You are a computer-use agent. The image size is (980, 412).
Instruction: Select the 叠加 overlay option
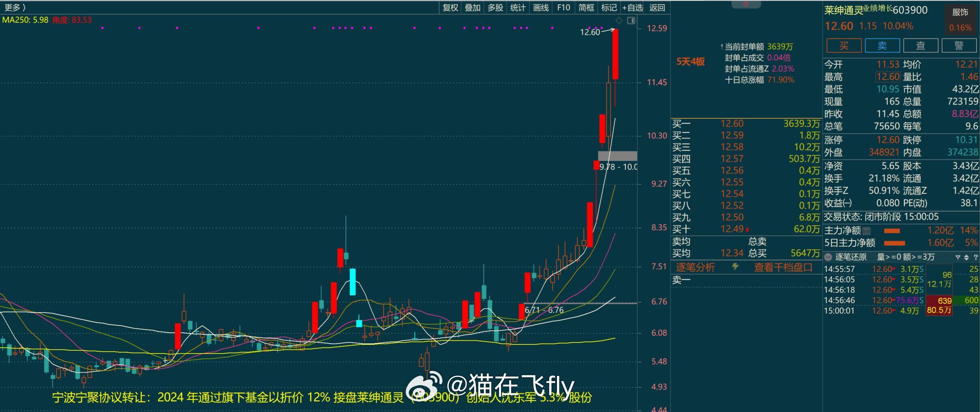coord(472,7)
